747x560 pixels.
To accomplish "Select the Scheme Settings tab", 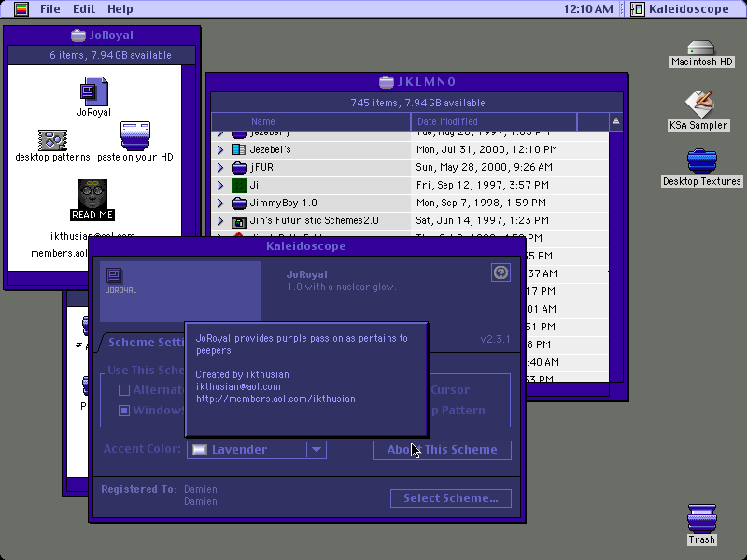I will [143, 342].
